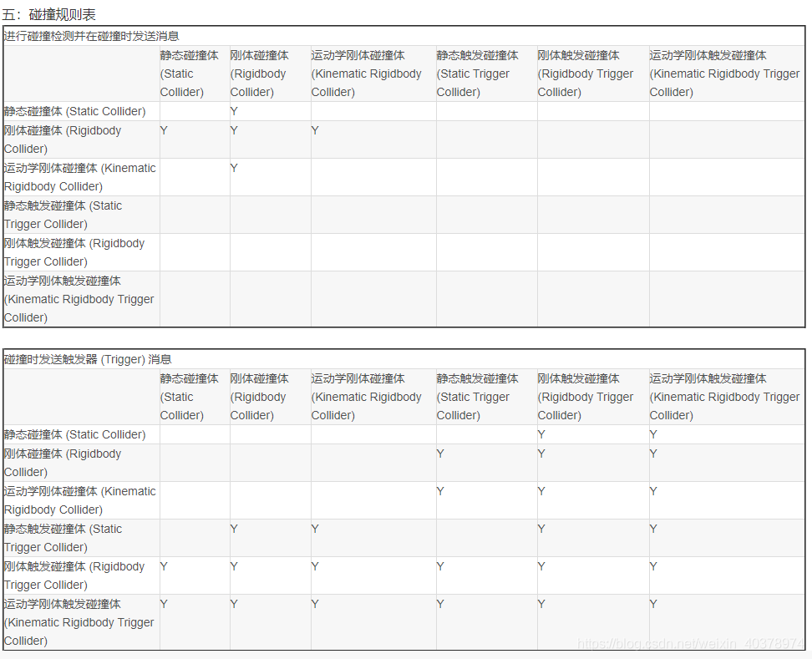Trigger table: Y at Kinematic Rigidbody Trigger row, Static Collider column

[164, 604]
